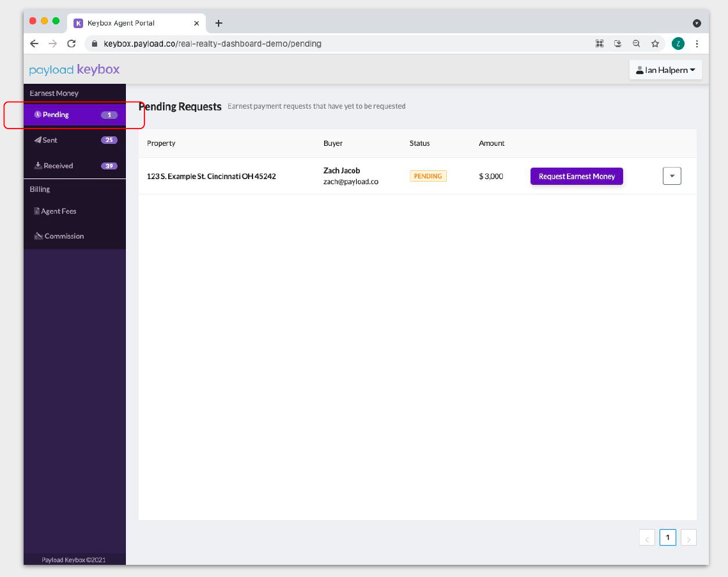Viewport: 728px width, 577px height.
Task: Expand the row actions dropdown arrow
Action: 672,175
